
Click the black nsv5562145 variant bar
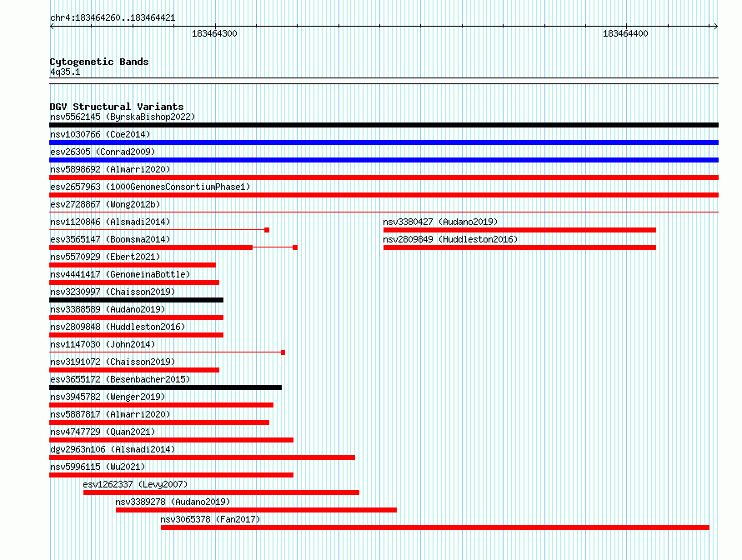click(384, 125)
